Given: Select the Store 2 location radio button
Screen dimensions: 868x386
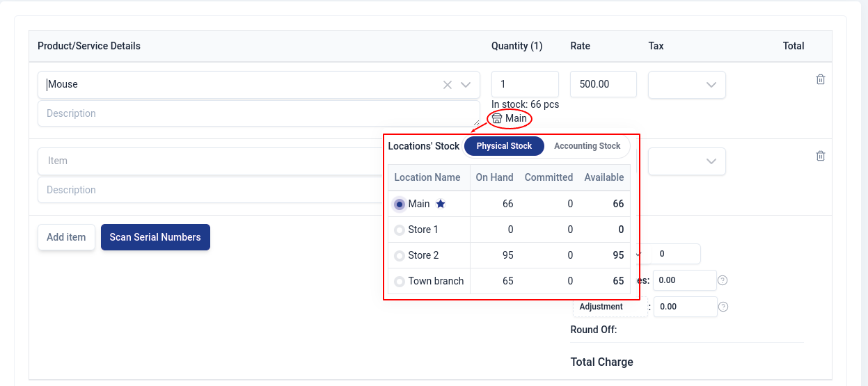Looking at the screenshot, I should [x=400, y=256].
